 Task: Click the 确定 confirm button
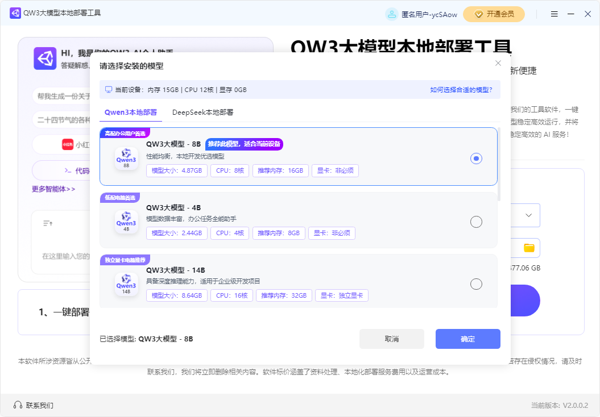(x=467, y=339)
